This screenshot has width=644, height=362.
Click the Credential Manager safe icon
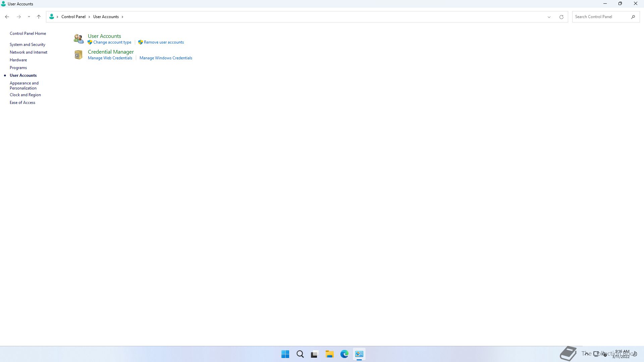[78, 55]
